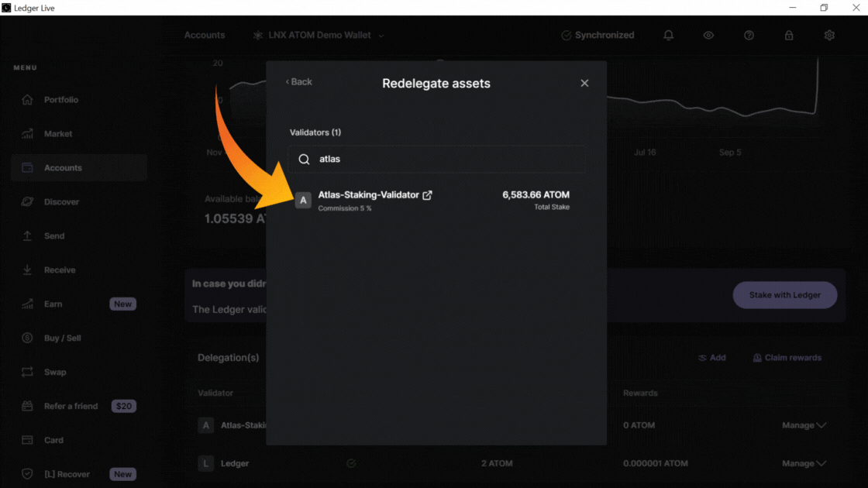Go back with the Back button
This screenshot has height=488, width=868.
point(299,82)
